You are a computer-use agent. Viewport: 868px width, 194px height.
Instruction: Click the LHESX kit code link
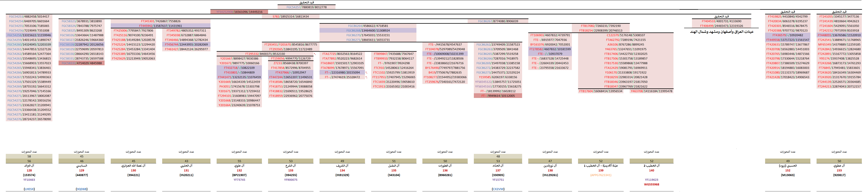pos(29,189)
